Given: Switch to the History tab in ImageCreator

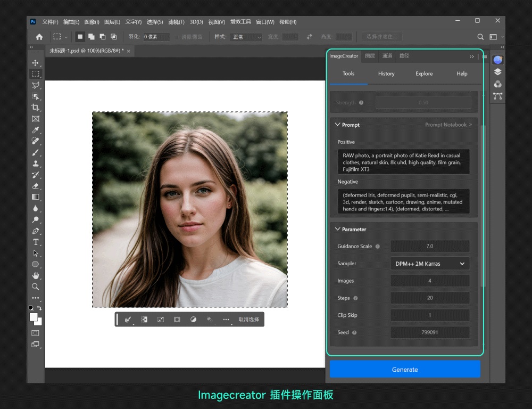Looking at the screenshot, I should pyautogui.click(x=386, y=73).
